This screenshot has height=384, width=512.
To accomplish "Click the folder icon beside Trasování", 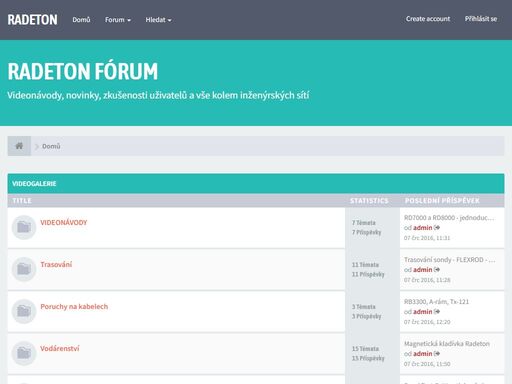I will pyautogui.click(x=24, y=269).
